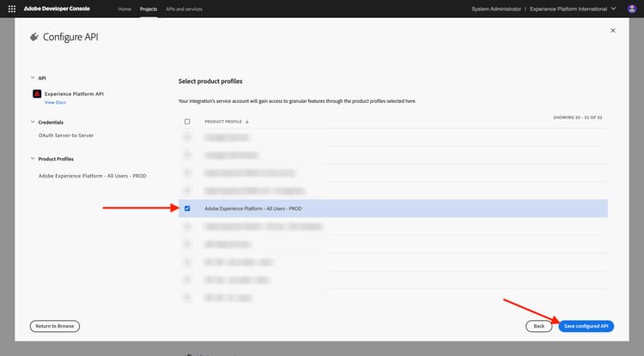
Task: Toggle the select-all product profiles checkbox
Action: point(187,122)
